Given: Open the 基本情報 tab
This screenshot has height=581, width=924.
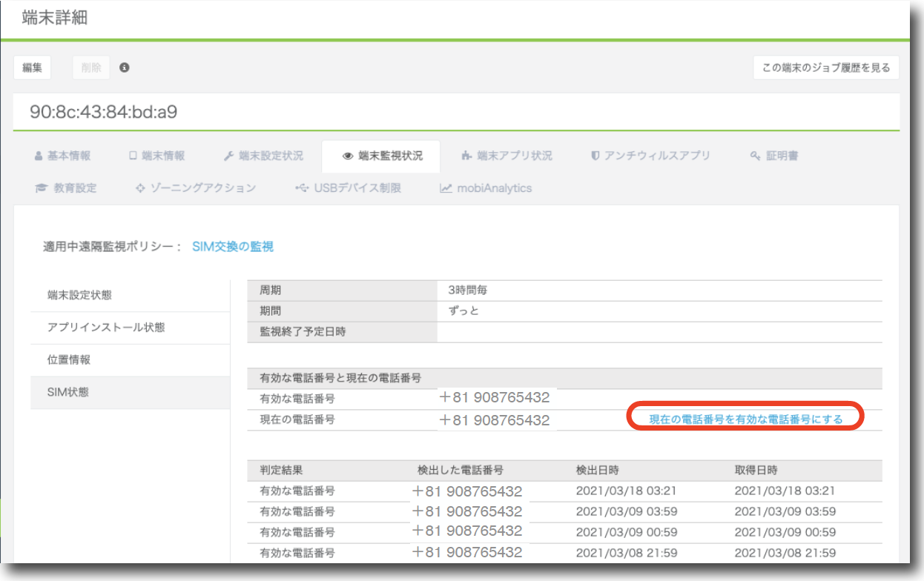Looking at the screenshot, I should click(x=62, y=156).
